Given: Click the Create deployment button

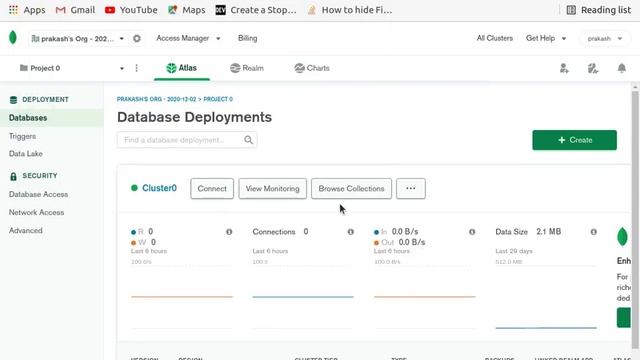Looking at the screenshot, I should pos(574,140).
